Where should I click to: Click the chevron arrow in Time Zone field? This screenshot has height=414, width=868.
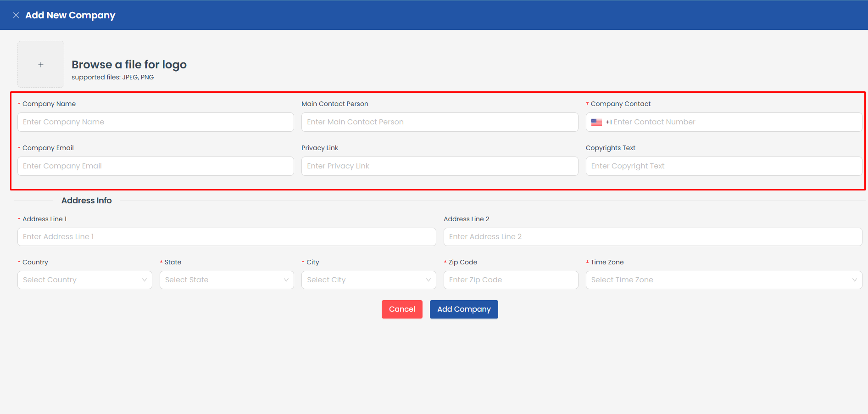[x=854, y=280]
